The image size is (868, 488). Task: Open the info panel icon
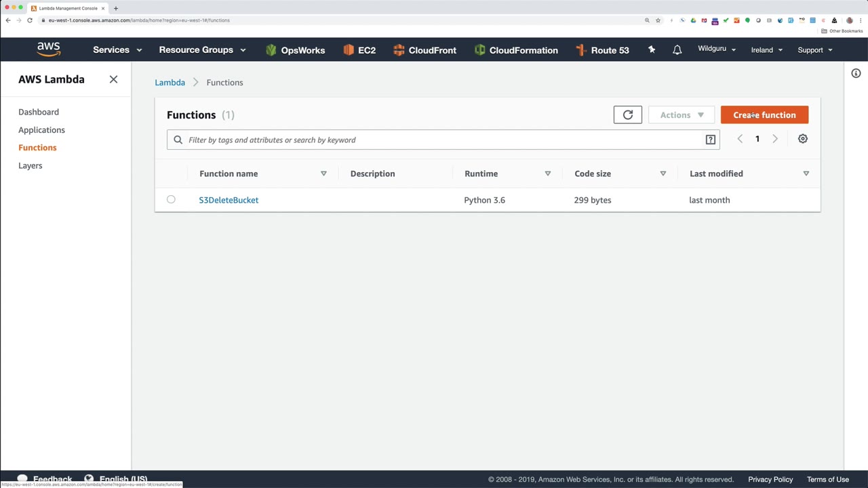[x=856, y=73]
